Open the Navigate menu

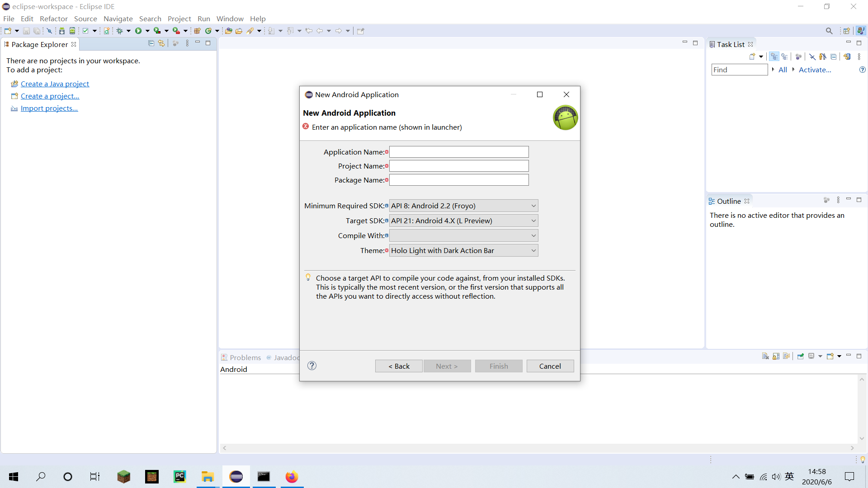pyautogui.click(x=118, y=19)
